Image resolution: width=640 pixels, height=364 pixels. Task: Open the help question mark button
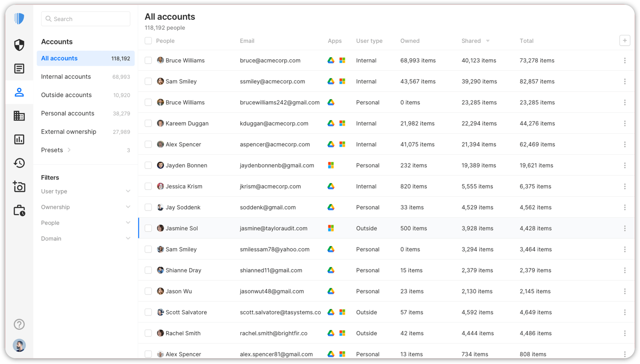click(x=19, y=324)
